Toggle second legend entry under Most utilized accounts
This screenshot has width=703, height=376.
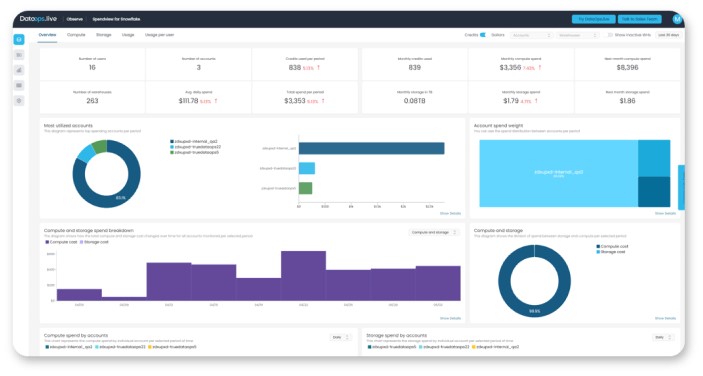(x=195, y=147)
